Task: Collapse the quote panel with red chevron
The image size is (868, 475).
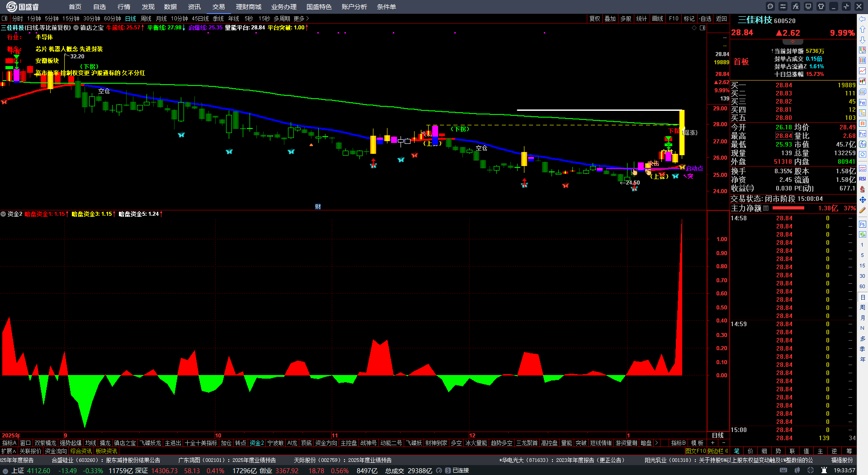Action: tap(793, 41)
